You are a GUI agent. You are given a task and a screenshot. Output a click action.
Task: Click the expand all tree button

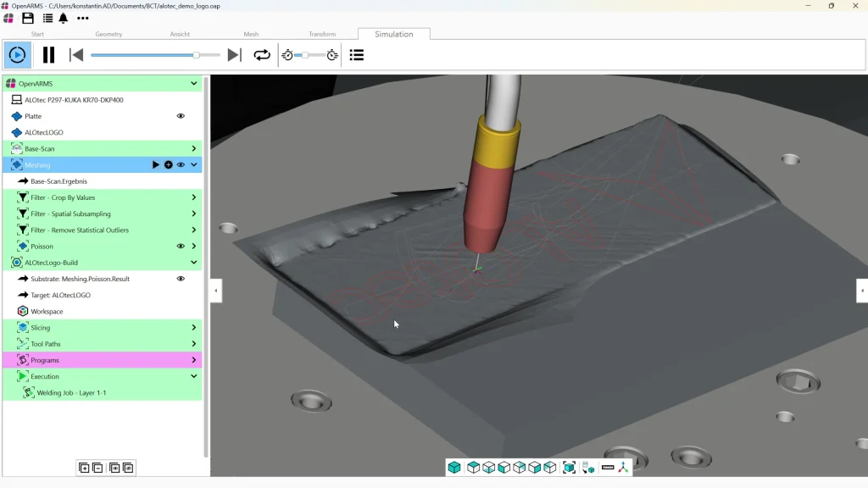(x=84, y=468)
